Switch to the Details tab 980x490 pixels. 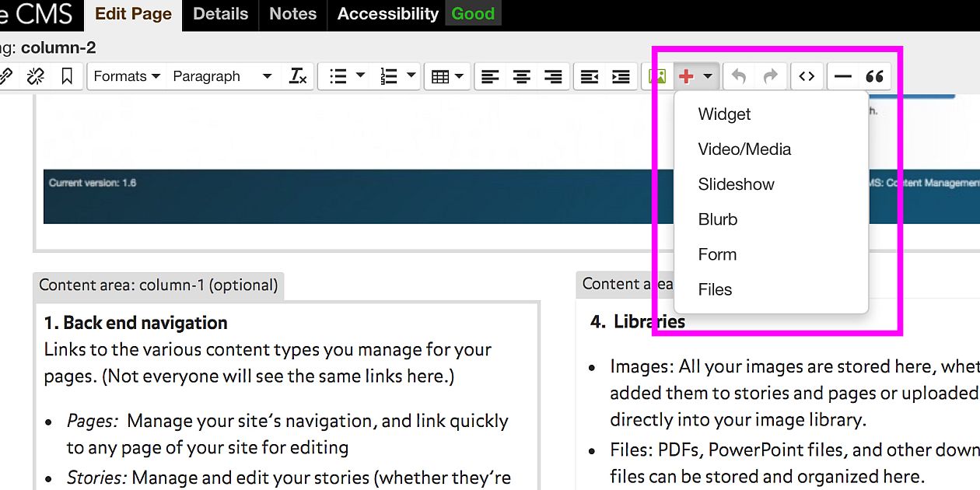220,13
